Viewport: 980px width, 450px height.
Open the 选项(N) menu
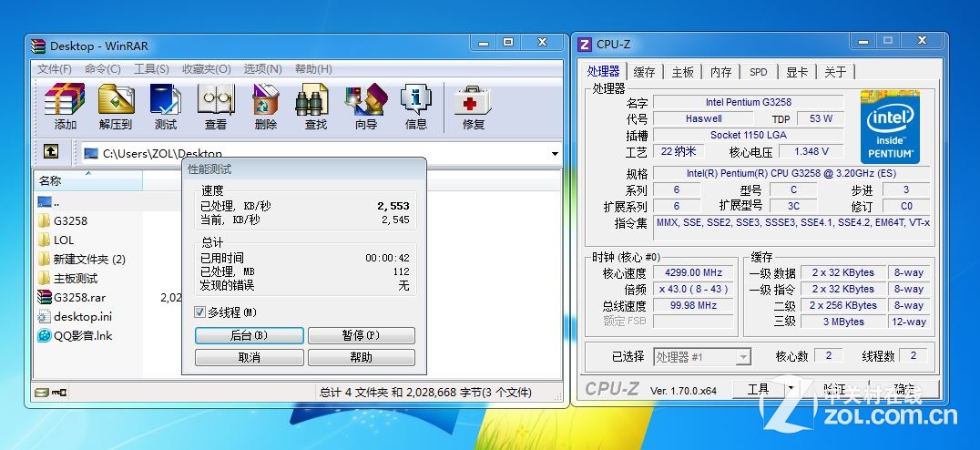[262, 68]
